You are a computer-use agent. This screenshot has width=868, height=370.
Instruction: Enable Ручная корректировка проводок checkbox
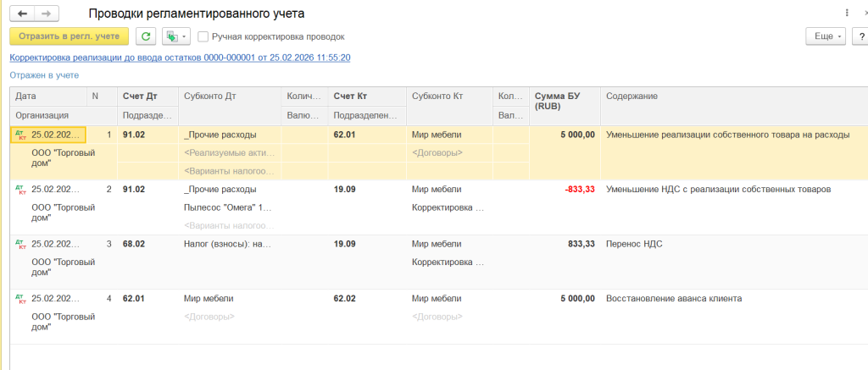tap(203, 36)
